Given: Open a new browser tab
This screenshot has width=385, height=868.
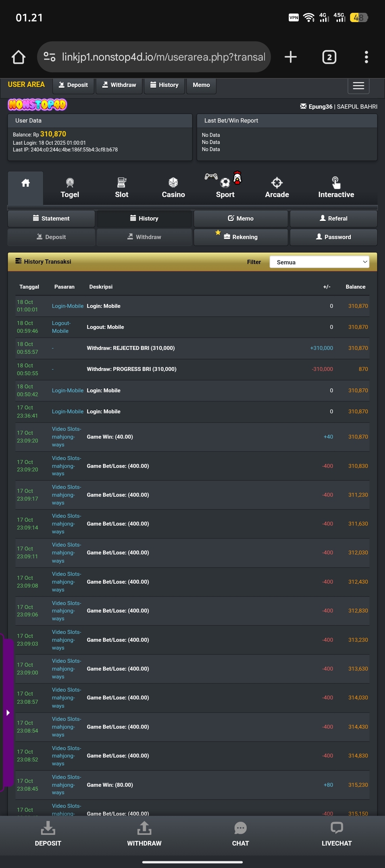Looking at the screenshot, I should pyautogui.click(x=291, y=57).
